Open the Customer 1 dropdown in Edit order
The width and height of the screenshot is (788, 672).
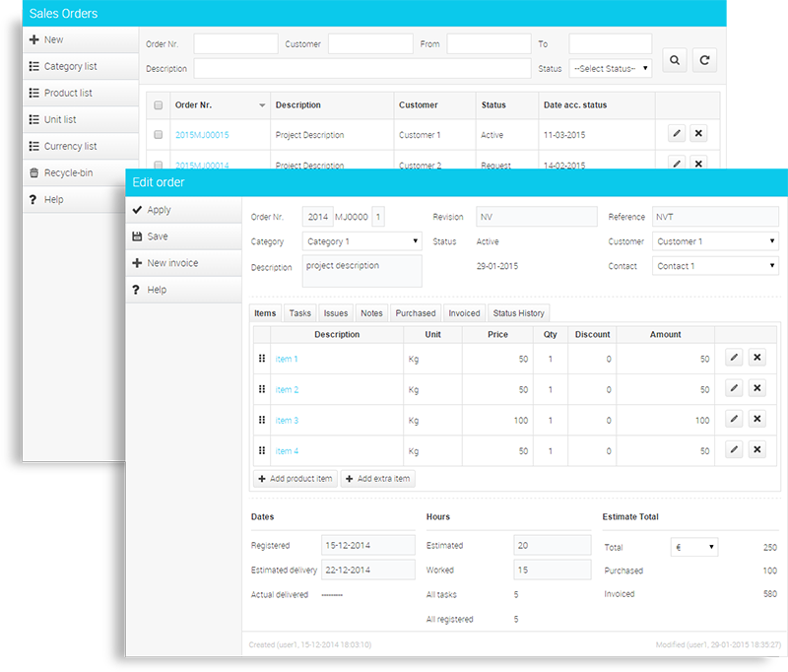click(715, 241)
